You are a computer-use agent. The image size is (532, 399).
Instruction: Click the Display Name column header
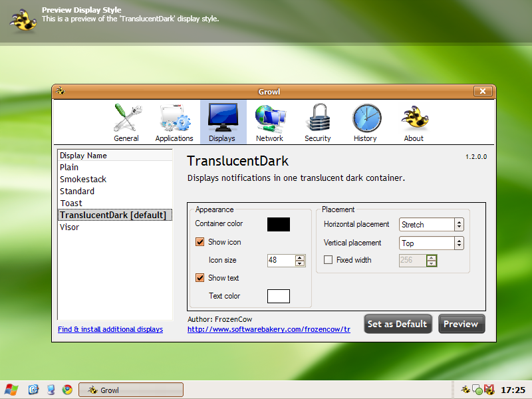pos(114,156)
